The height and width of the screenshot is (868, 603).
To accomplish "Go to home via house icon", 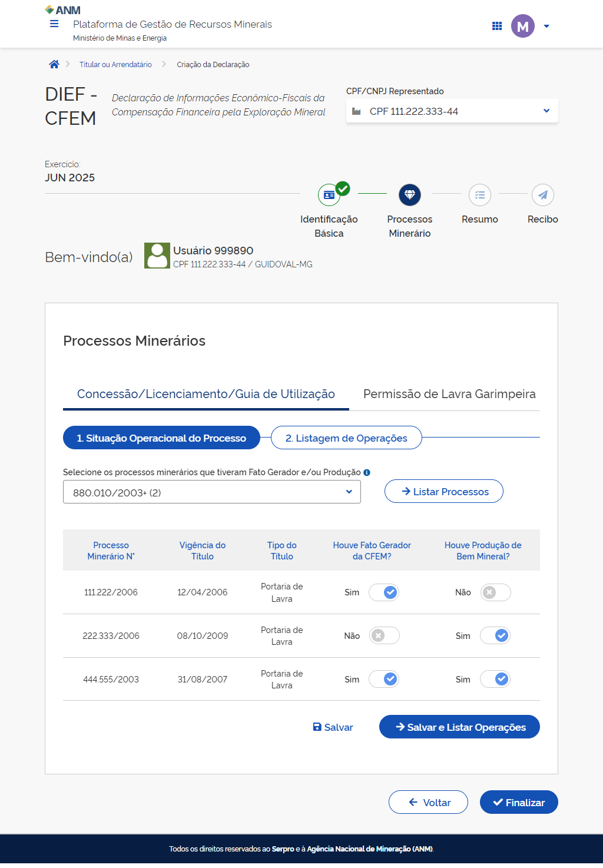I will pyautogui.click(x=54, y=65).
